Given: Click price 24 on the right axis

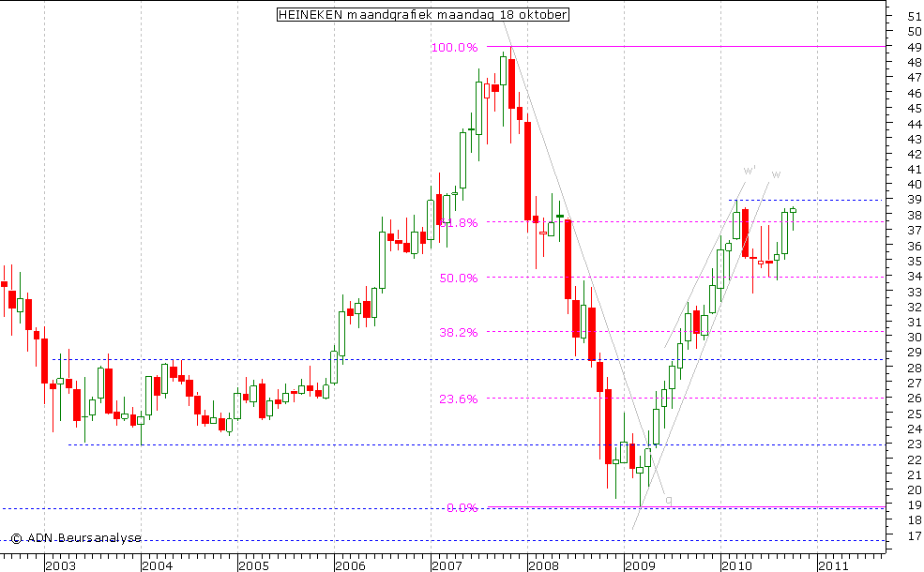Looking at the screenshot, I should (x=915, y=429).
